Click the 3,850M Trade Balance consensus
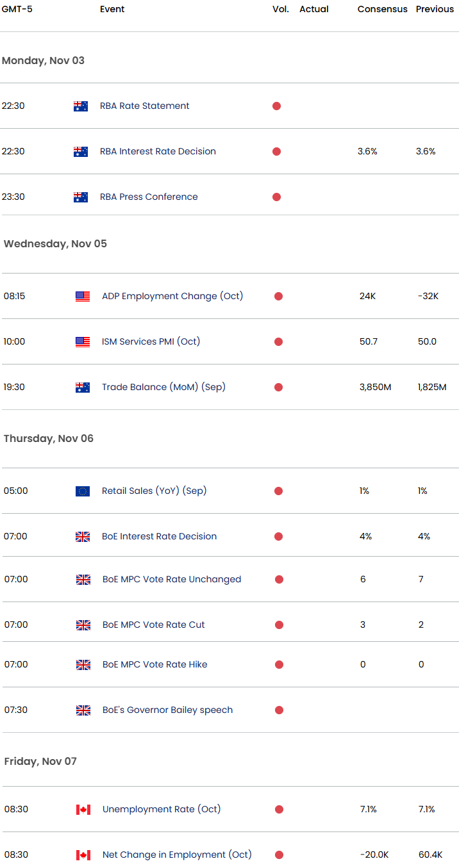Viewport: 459px width, 868px height. 376,388
